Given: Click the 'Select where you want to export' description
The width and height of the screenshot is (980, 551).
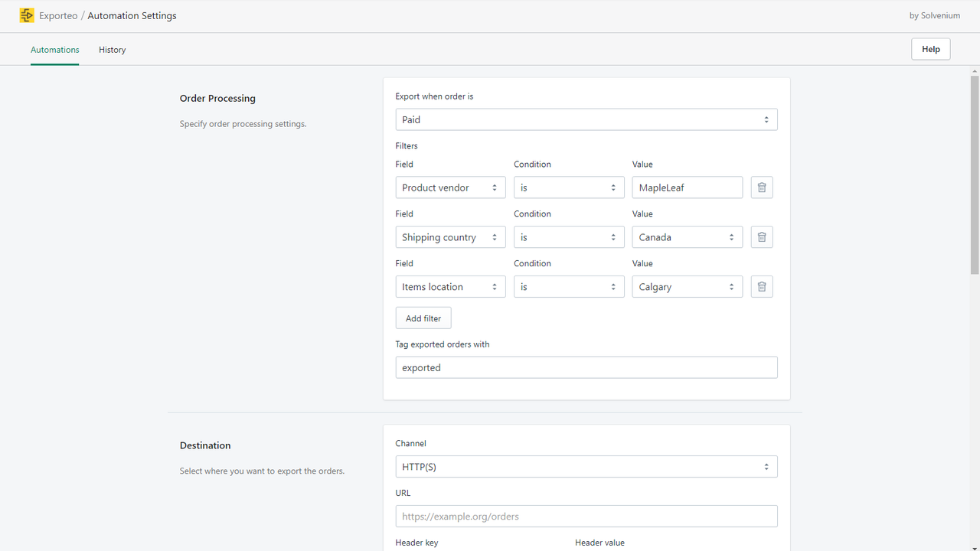Looking at the screenshot, I should (x=262, y=471).
